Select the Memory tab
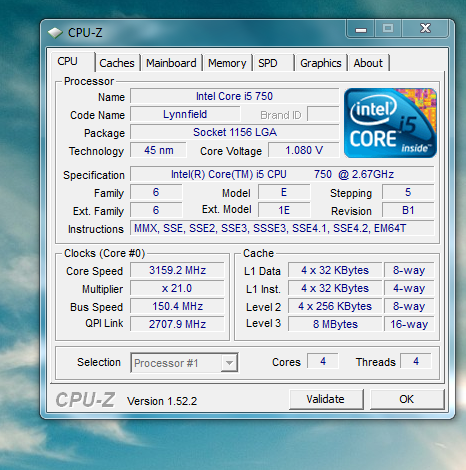Image resolution: width=466 pixels, height=470 pixels. pos(227,63)
